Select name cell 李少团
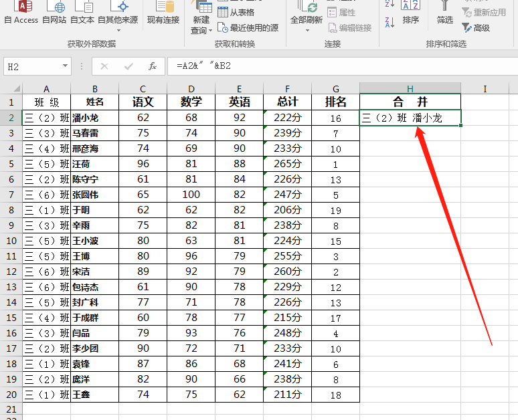Image resolution: width=518 pixels, height=420 pixels. (x=95, y=348)
